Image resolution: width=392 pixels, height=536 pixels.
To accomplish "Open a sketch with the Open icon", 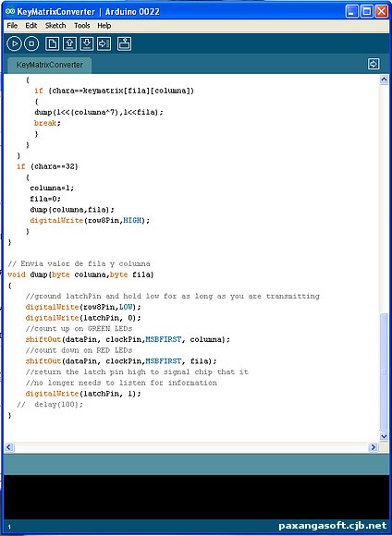I will [69, 43].
